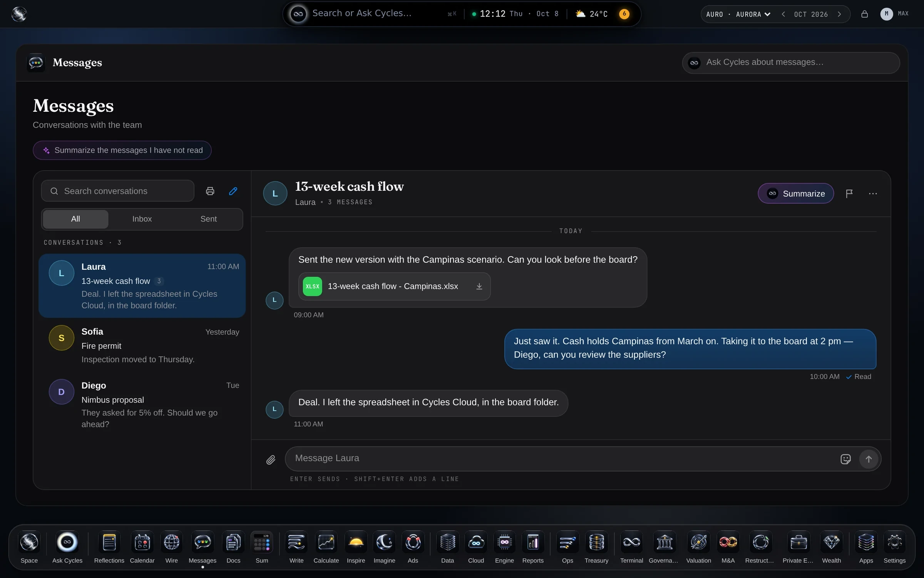Click Summarize the messages I have not read

[x=122, y=150]
